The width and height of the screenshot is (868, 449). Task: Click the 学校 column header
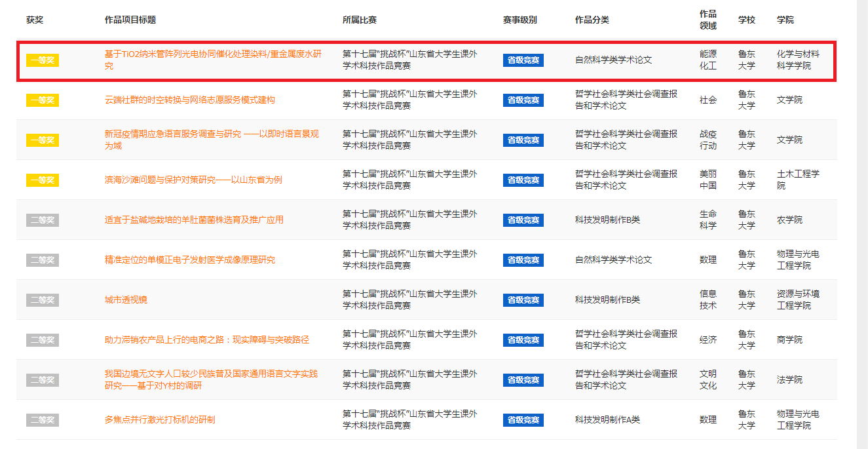point(747,20)
